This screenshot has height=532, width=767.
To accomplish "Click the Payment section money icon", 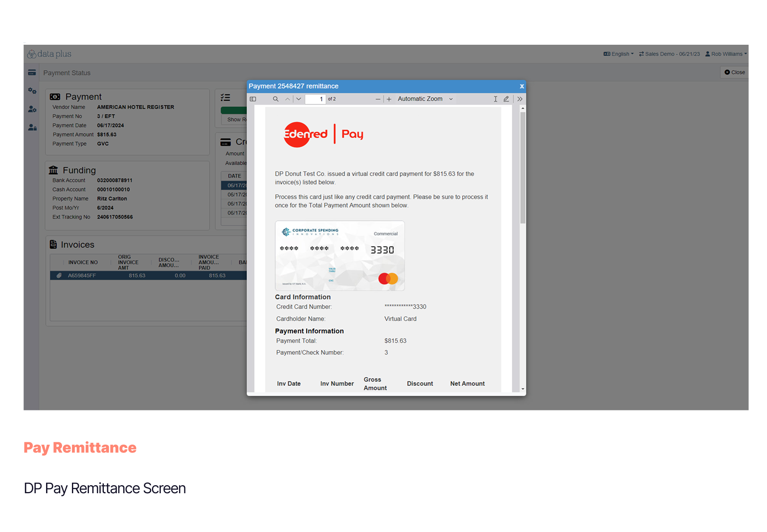I will [55, 97].
